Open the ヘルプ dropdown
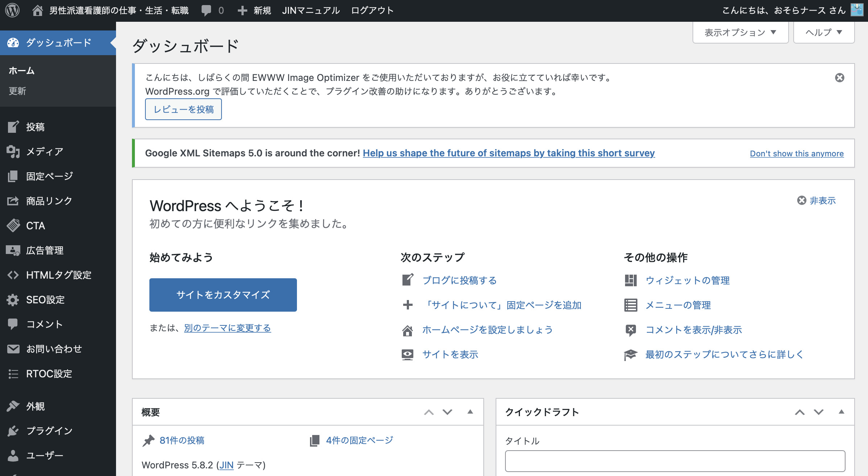Screen dimensions: 868x476 [824, 33]
